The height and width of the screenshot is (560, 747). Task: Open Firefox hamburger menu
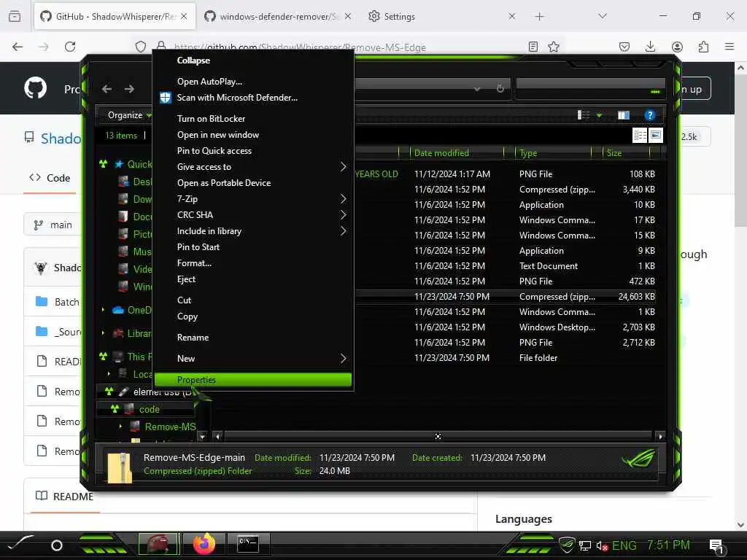pos(729,47)
